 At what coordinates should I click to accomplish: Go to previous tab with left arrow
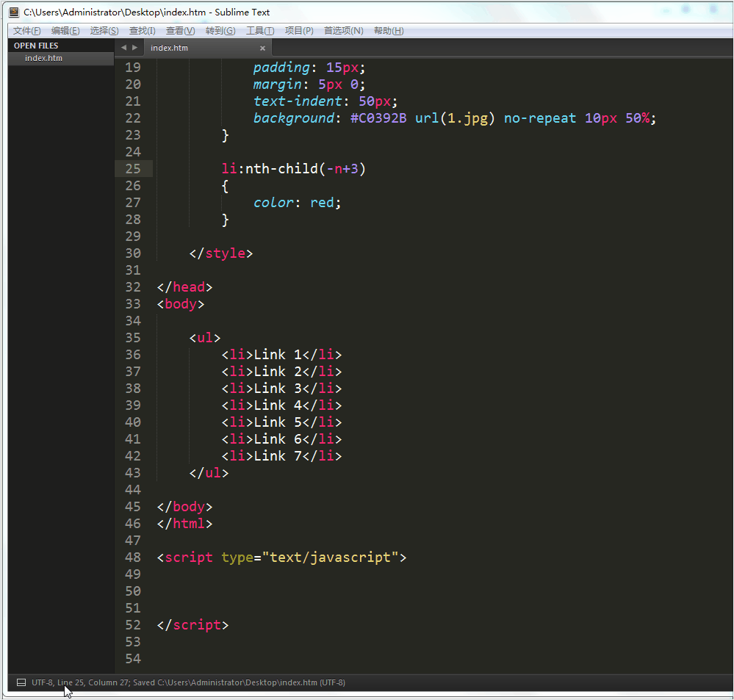coord(123,47)
